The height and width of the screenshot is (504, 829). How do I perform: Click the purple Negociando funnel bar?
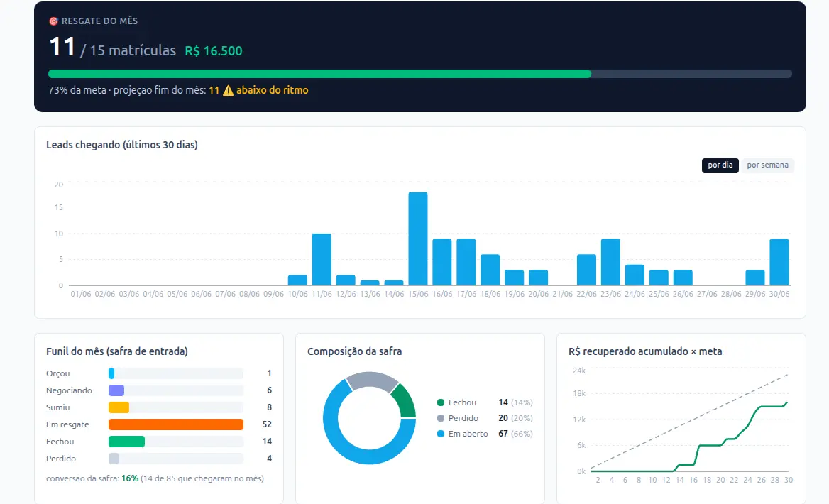coord(116,391)
